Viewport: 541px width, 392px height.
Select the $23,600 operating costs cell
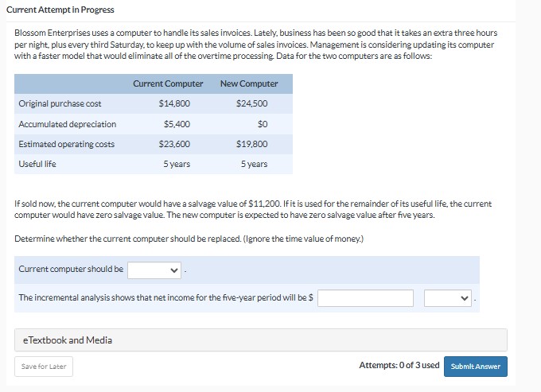174,144
